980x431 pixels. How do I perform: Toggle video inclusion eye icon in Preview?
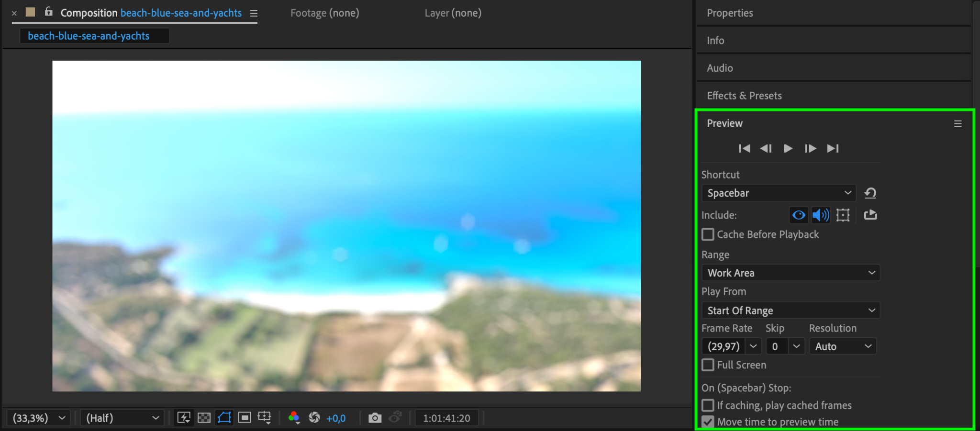(x=799, y=215)
